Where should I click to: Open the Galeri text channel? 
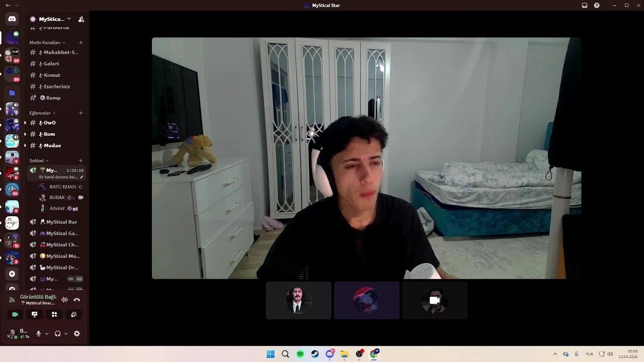pyautogui.click(x=56, y=64)
